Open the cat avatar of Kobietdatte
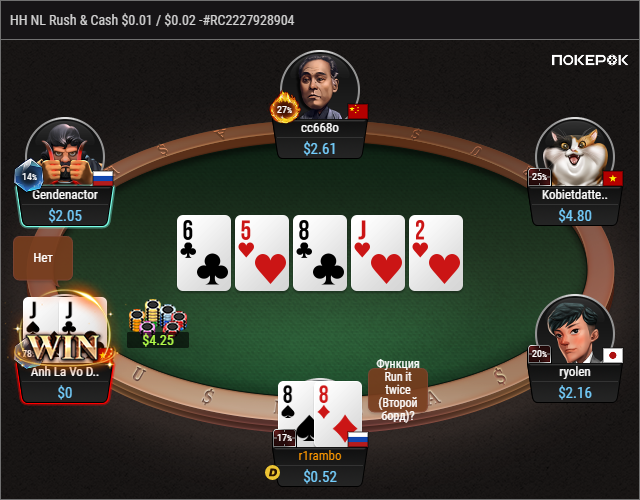This screenshot has width=640, height=500. click(575, 153)
